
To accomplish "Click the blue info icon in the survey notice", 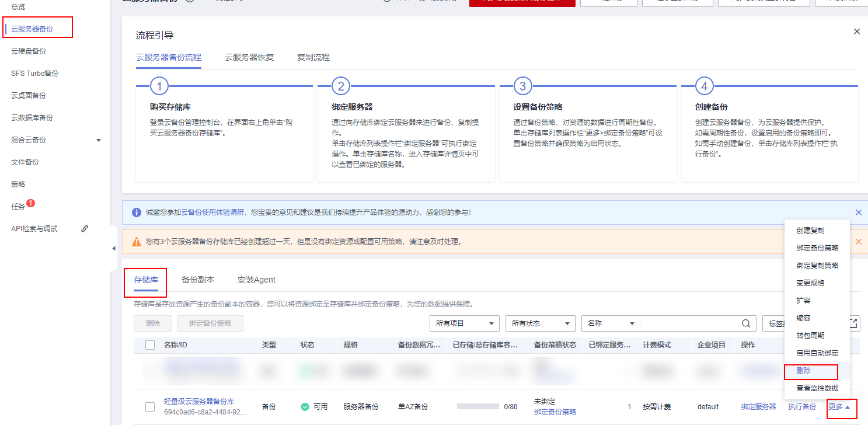I will click(137, 212).
